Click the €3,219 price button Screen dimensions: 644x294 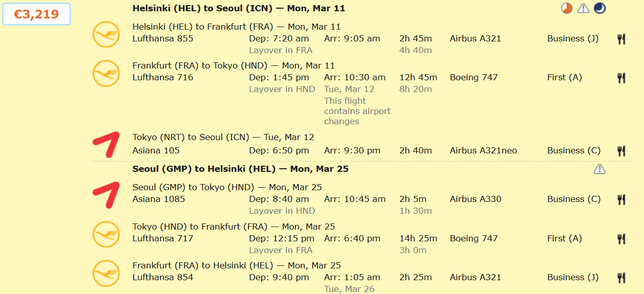36,14
